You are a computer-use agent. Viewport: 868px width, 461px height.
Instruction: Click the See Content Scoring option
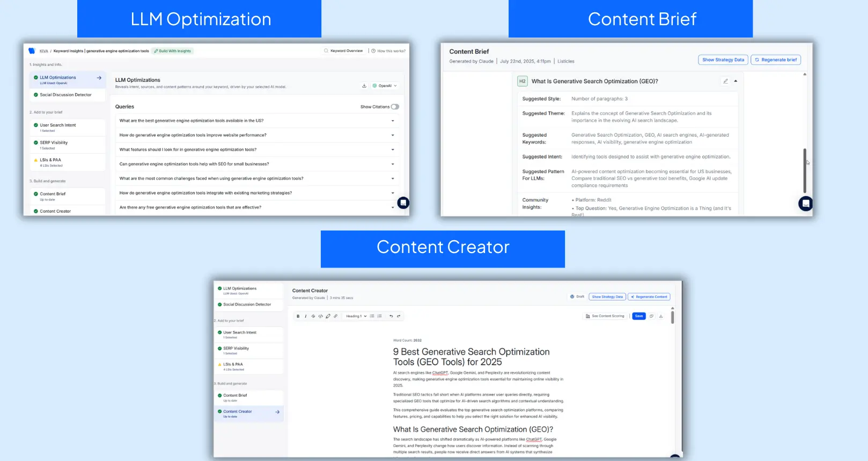coord(605,316)
